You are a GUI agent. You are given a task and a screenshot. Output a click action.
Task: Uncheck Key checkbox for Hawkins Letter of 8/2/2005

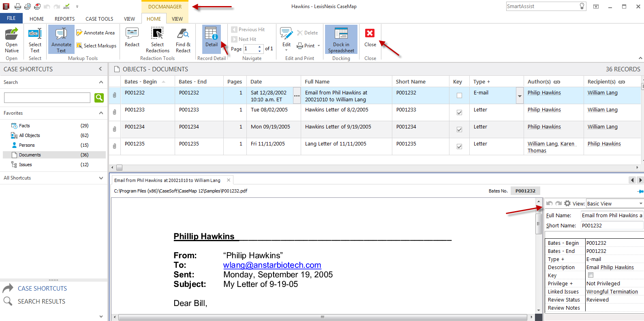point(459,113)
